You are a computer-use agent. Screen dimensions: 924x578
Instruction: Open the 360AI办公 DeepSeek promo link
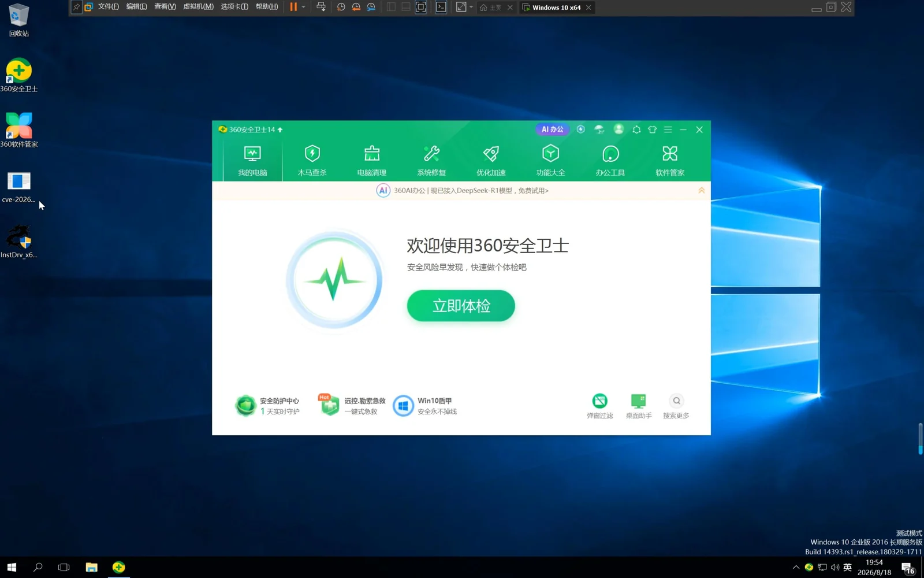coord(471,191)
